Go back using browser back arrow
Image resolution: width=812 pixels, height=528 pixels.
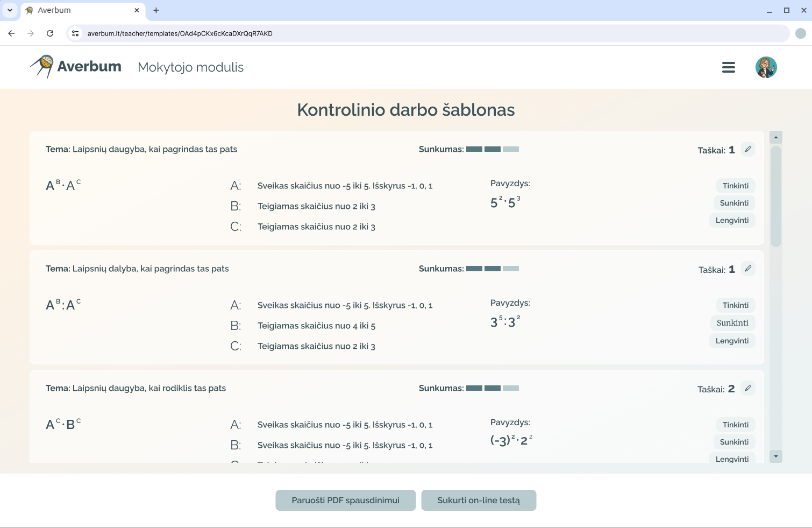coord(11,33)
